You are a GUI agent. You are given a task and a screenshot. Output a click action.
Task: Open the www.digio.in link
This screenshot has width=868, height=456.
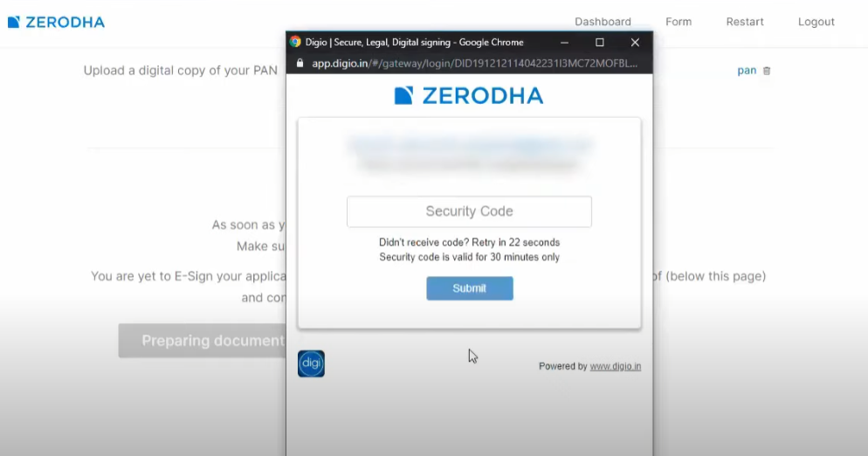[x=616, y=367]
